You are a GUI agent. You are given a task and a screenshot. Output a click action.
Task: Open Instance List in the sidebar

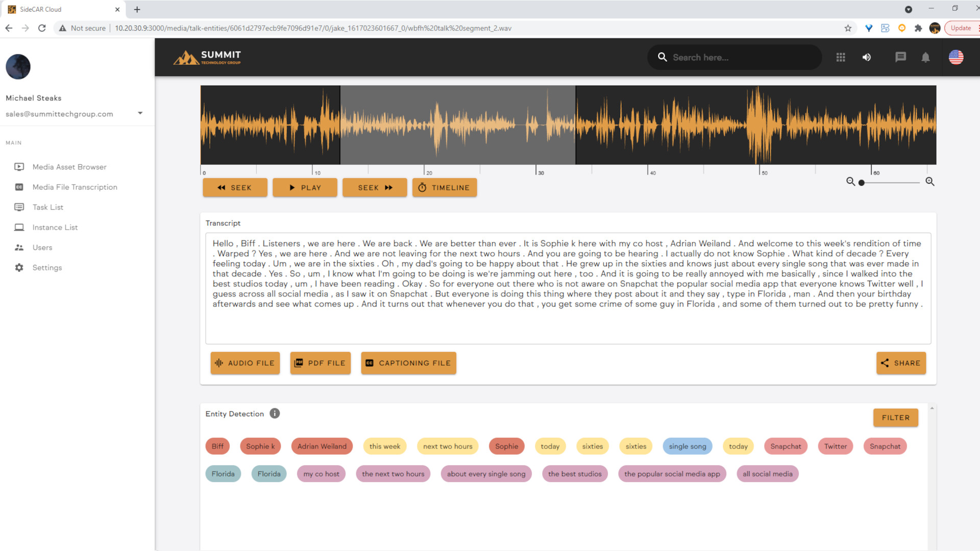55,227
